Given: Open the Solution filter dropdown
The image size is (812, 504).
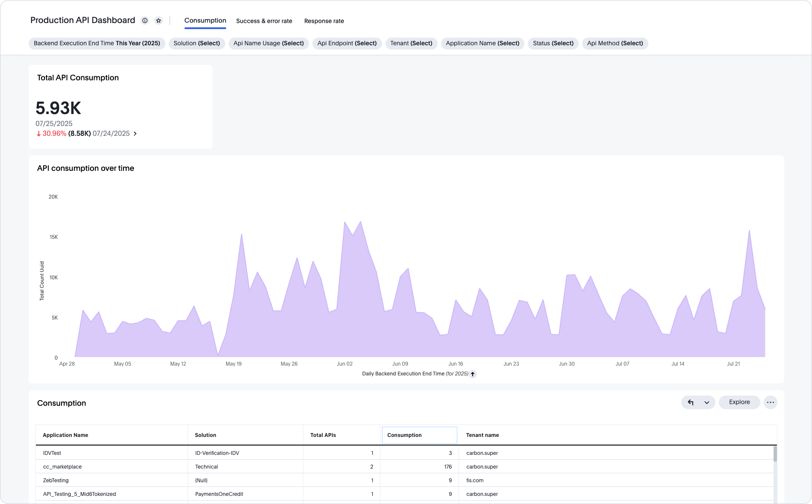Looking at the screenshot, I should [x=197, y=43].
